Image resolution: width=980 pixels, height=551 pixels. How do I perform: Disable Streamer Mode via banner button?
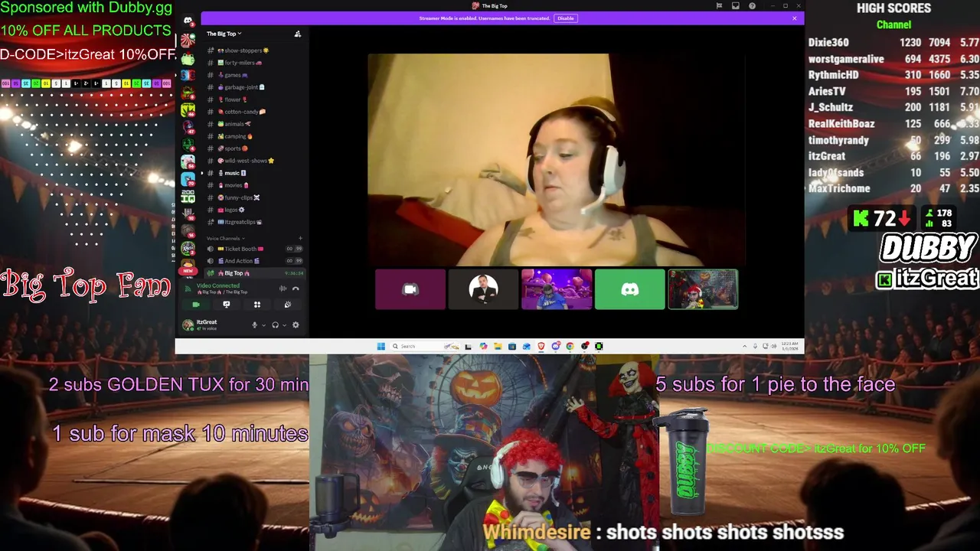click(565, 18)
